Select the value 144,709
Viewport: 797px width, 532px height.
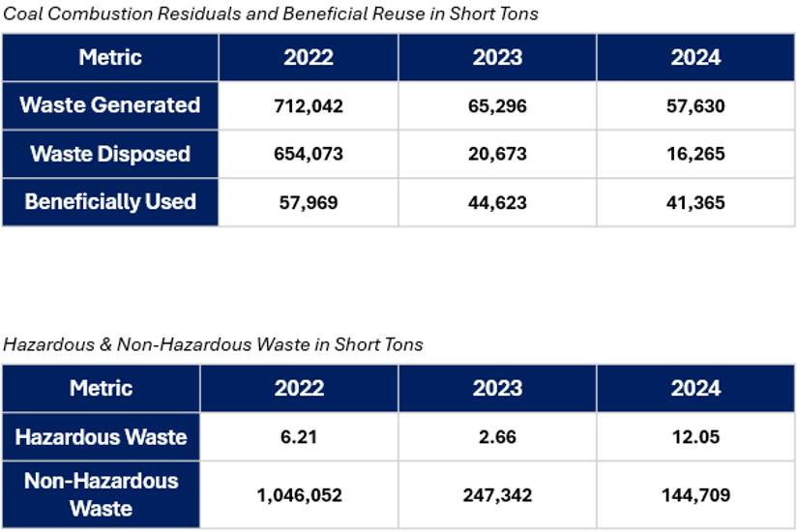point(695,495)
